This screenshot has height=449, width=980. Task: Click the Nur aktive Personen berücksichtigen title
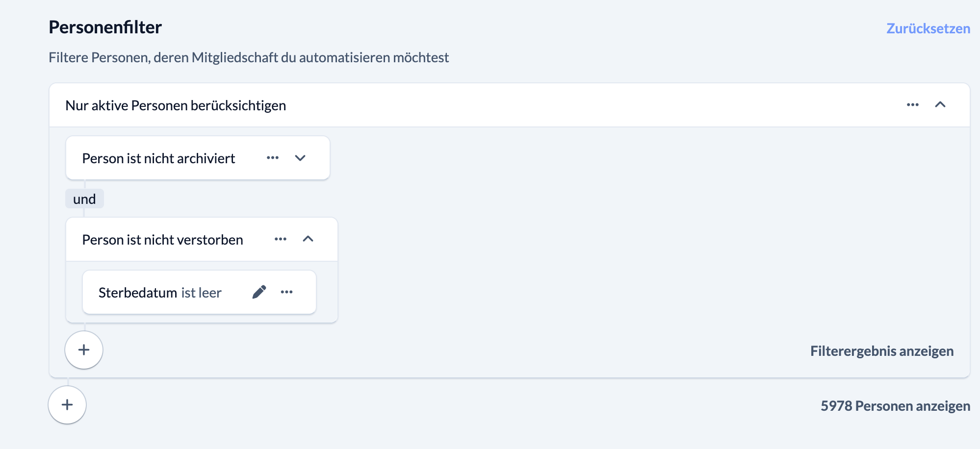click(x=176, y=105)
